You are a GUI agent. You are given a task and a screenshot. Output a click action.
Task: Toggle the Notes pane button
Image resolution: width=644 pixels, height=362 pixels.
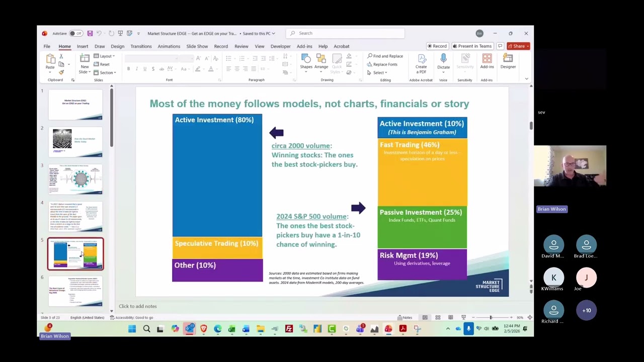click(x=405, y=317)
